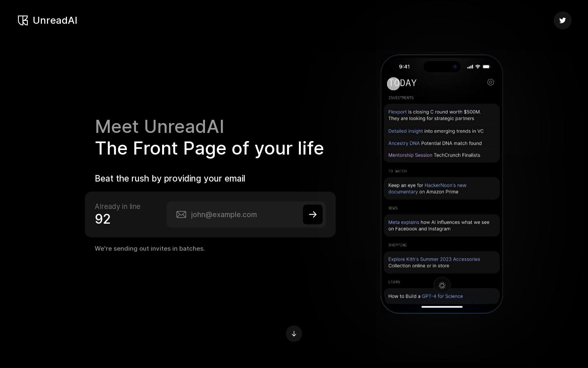Click the GPT-4 for Science link
Screen dimensions: 588x368
[x=442, y=296]
